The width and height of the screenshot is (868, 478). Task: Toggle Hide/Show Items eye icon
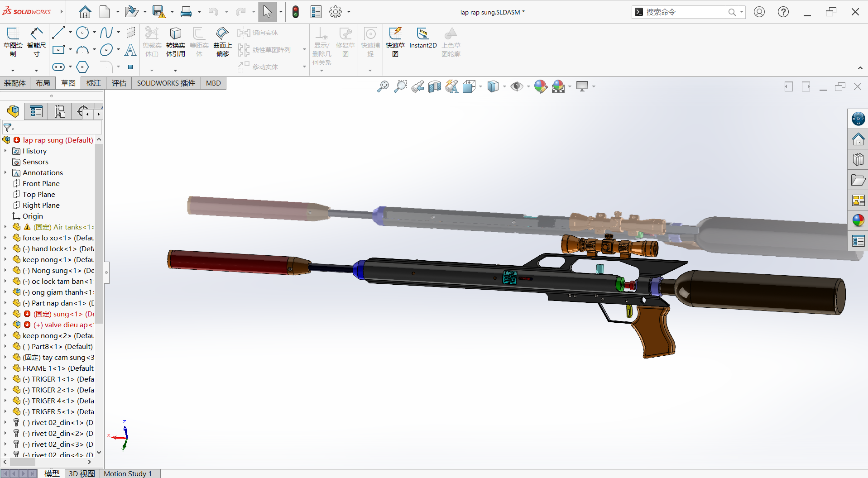(x=517, y=86)
